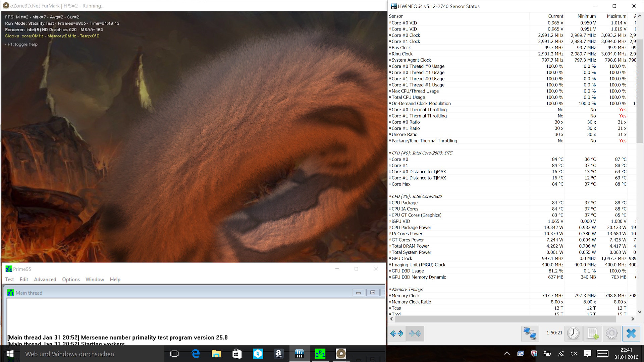Open Prime95 Advanced menu

(x=45, y=280)
